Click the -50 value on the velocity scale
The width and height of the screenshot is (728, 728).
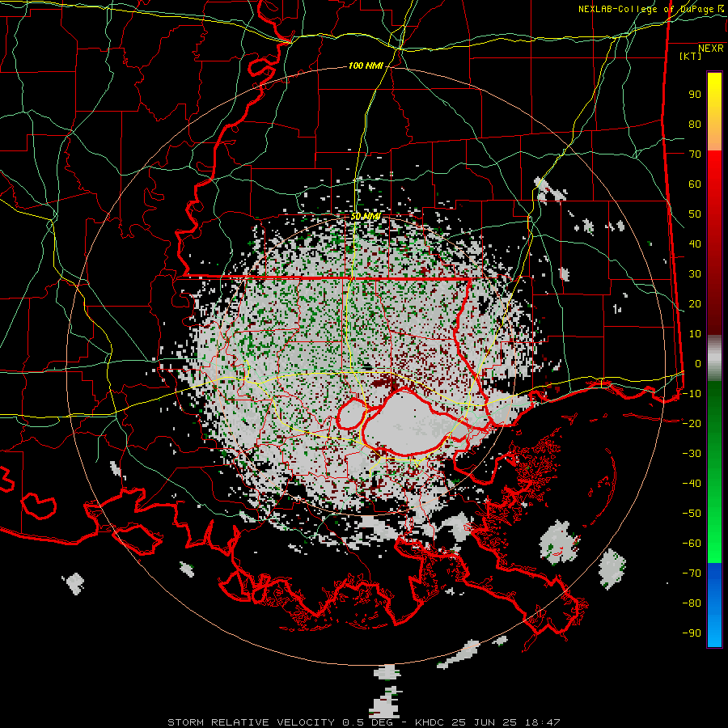692,514
